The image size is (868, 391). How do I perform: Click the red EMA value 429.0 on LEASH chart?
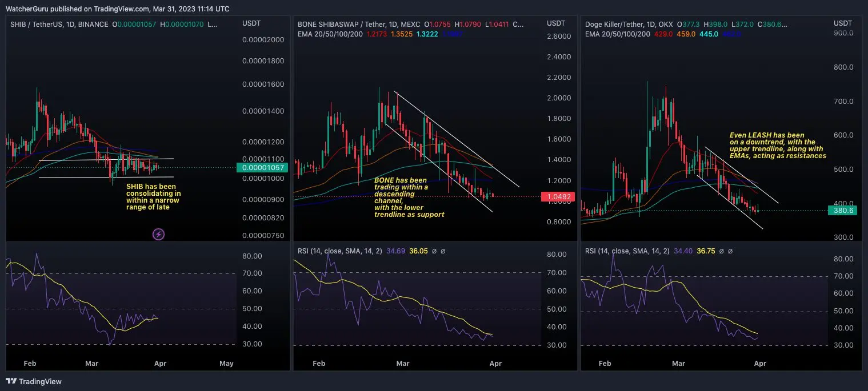click(663, 34)
